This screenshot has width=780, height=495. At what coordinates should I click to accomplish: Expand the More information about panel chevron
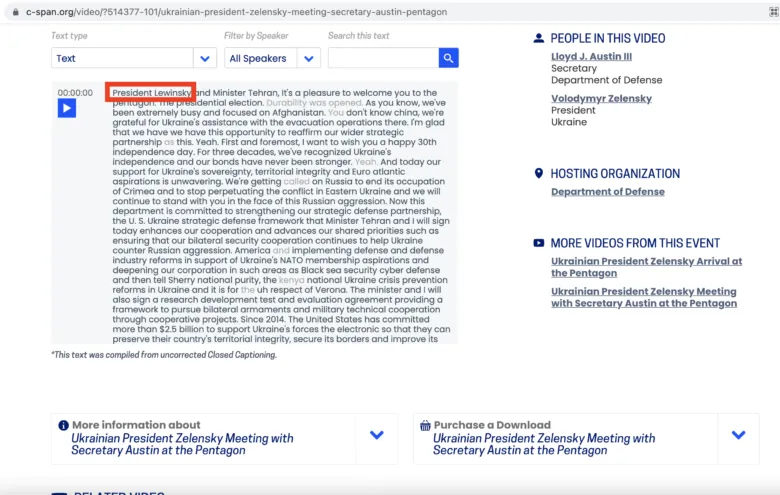click(377, 435)
